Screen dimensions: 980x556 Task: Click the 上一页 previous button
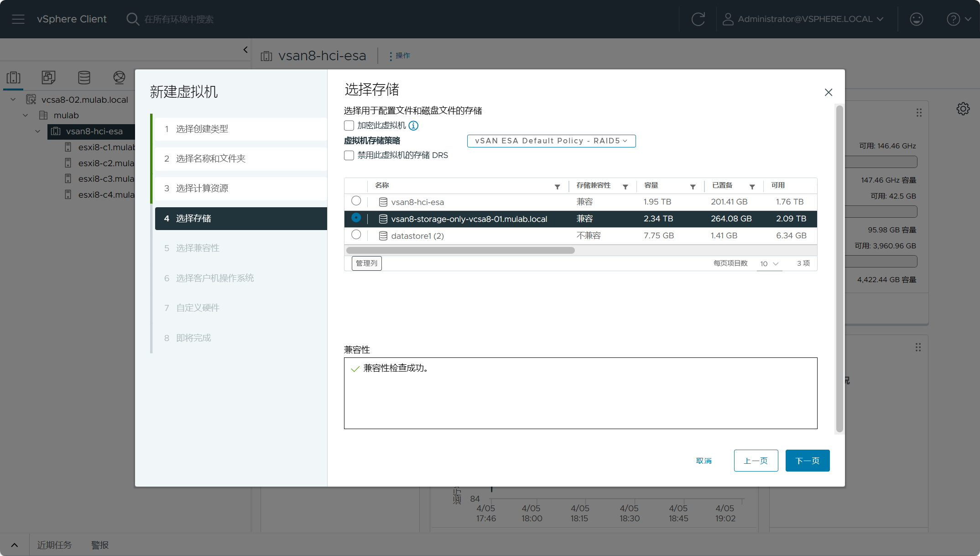(756, 461)
